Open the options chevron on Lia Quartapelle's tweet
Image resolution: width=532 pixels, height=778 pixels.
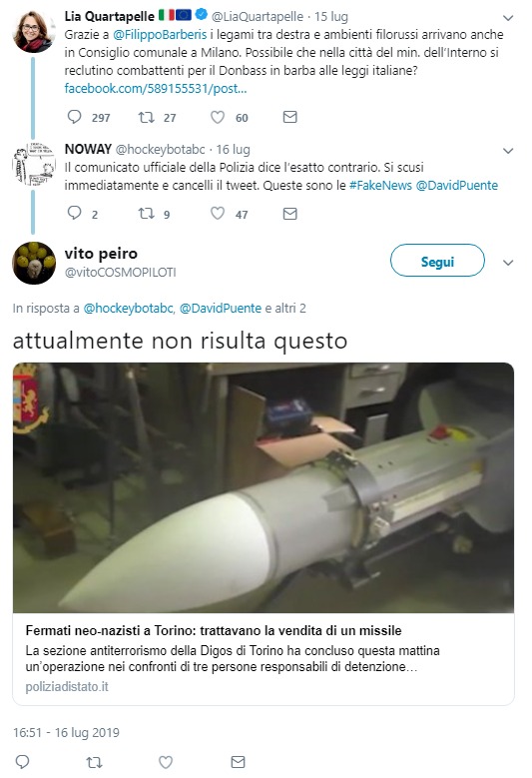pyautogui.click(x=508, y=18)
